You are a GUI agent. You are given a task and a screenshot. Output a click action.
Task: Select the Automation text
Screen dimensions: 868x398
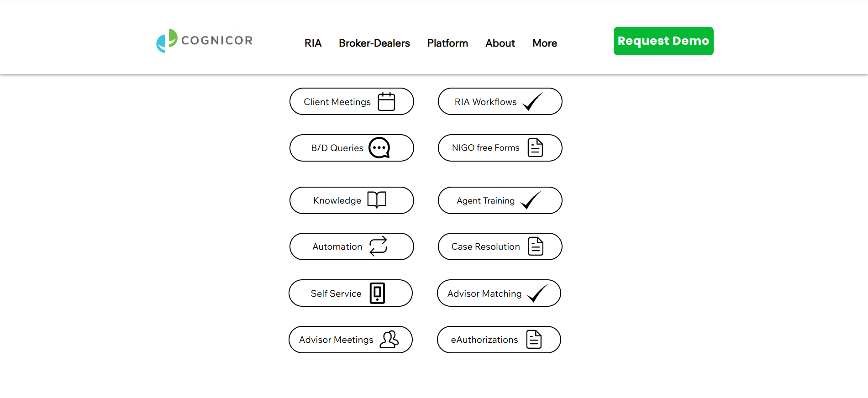pyautogui.click(x=337, y=246)
